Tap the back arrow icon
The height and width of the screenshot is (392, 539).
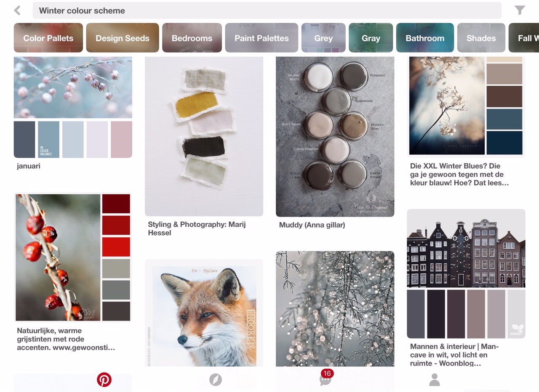[x=17, y=11]
